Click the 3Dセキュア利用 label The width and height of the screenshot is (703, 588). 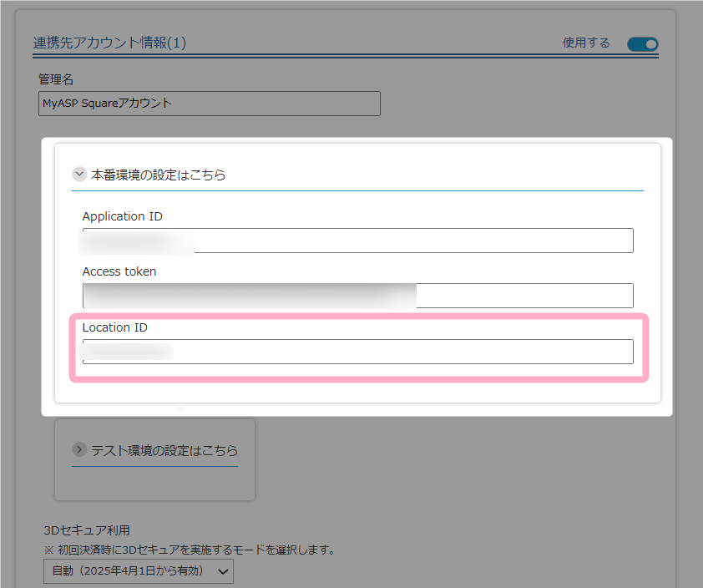(x=87, y=530)
